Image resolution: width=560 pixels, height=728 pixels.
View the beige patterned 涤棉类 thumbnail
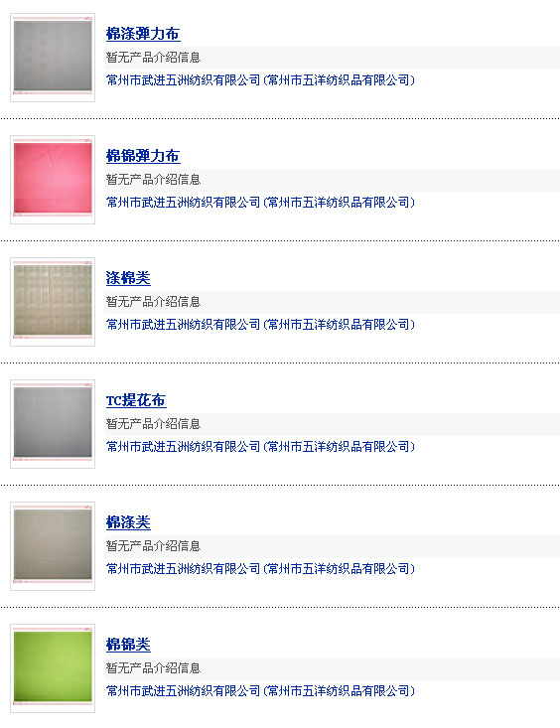pos(53,302)
